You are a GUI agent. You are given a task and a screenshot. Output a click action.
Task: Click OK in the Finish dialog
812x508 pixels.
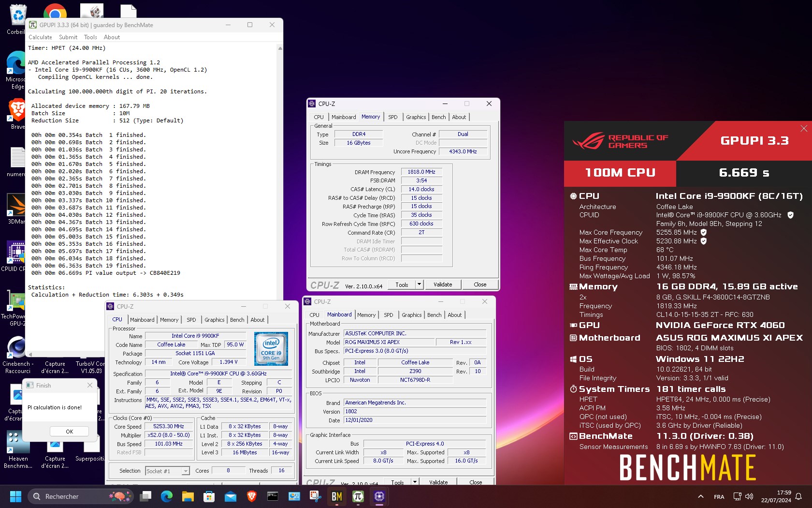pyautogui.click(x=69, y=432)
